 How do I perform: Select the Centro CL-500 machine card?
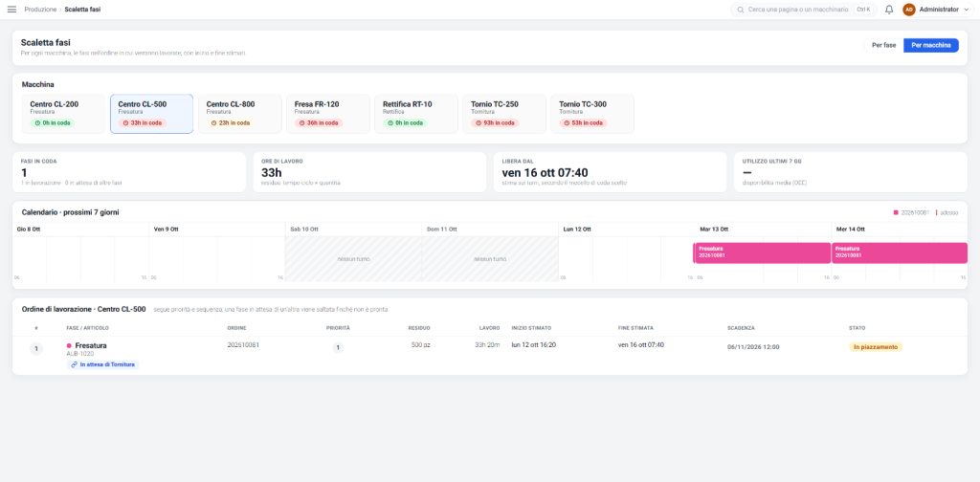click(x=152, y=114)
